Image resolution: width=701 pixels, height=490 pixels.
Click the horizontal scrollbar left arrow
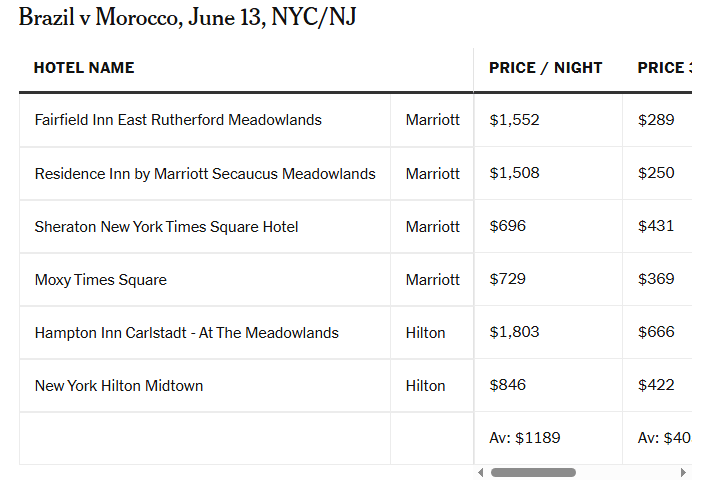481,472
